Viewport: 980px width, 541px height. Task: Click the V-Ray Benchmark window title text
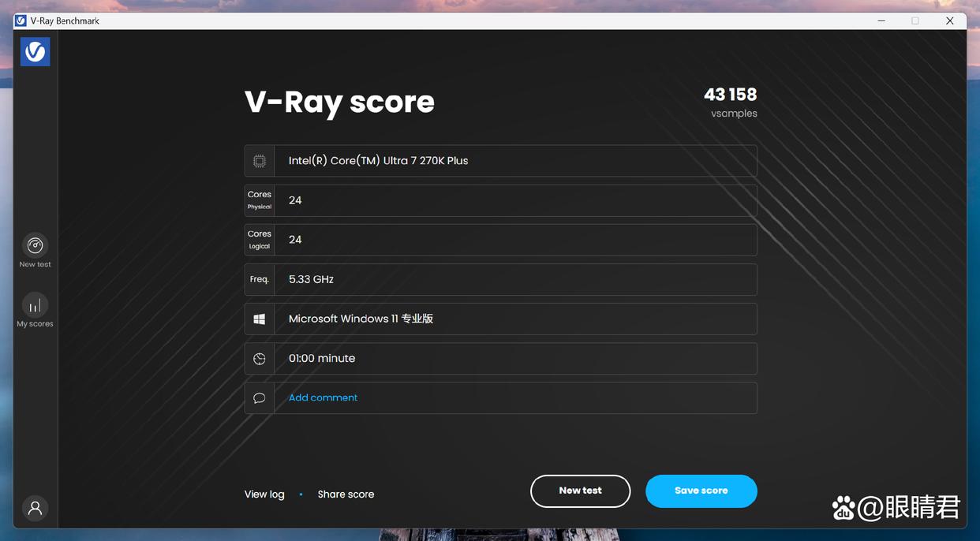(x=65, y=21)
